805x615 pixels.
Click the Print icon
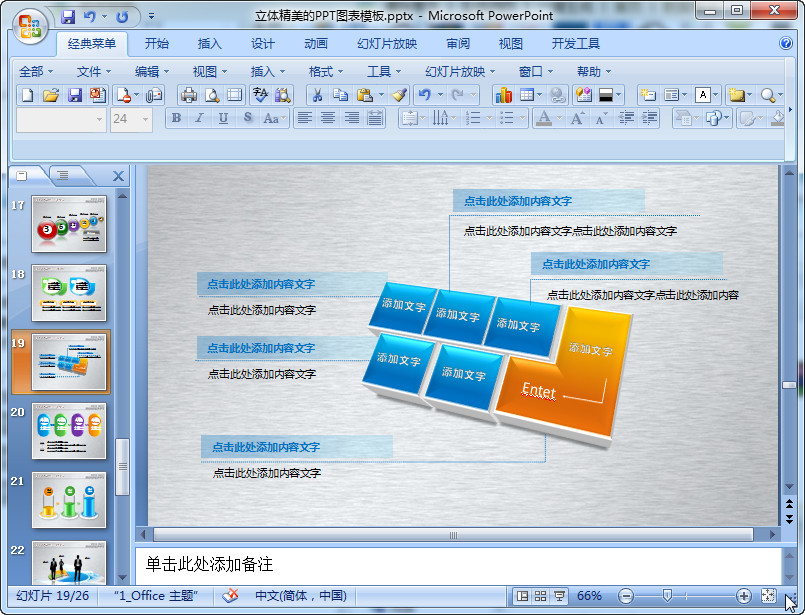[188, 95]
